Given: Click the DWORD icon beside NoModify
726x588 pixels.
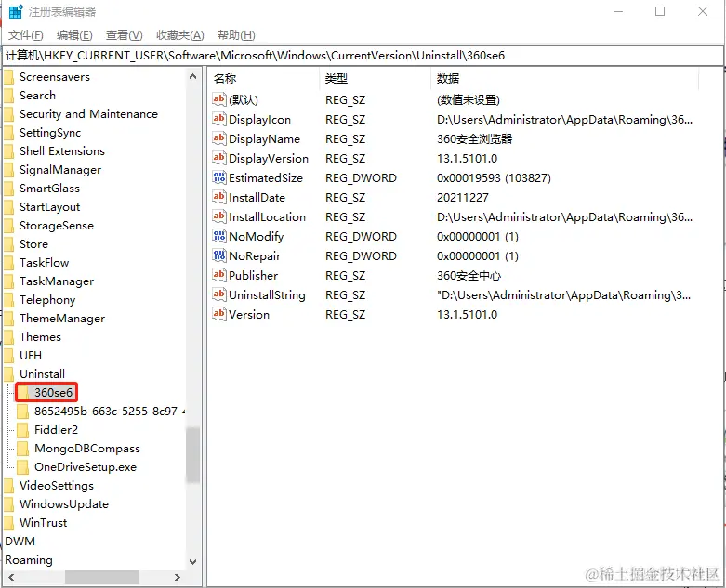Looking at the screenshot, I should click(218, 236).
